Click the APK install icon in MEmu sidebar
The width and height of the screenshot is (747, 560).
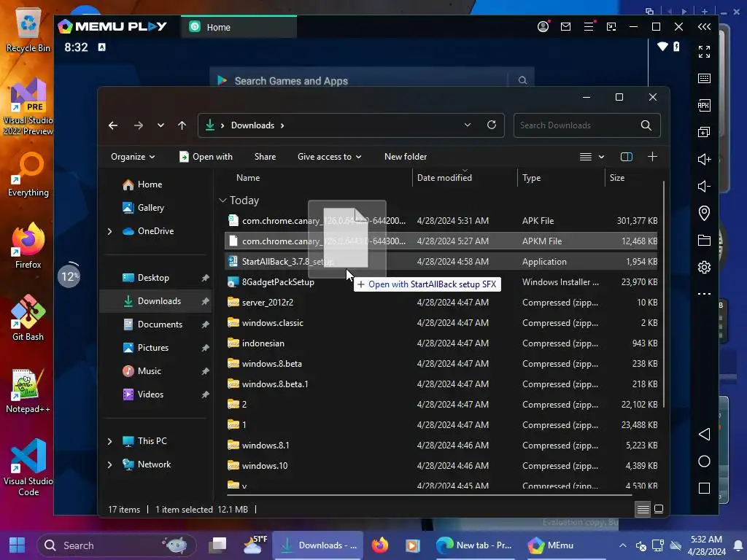point(704,105)
